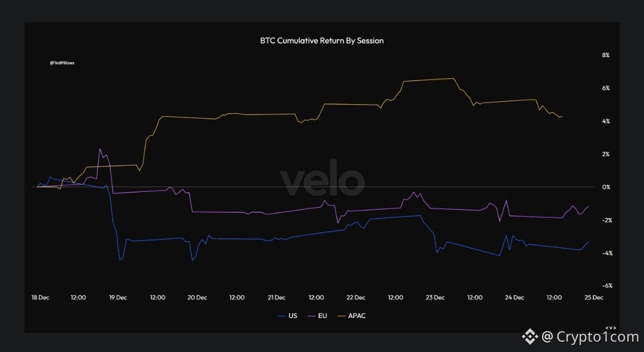Click the 0% y-axis label
The height and width of the screenshot is (352, 644).
[606, 187]
